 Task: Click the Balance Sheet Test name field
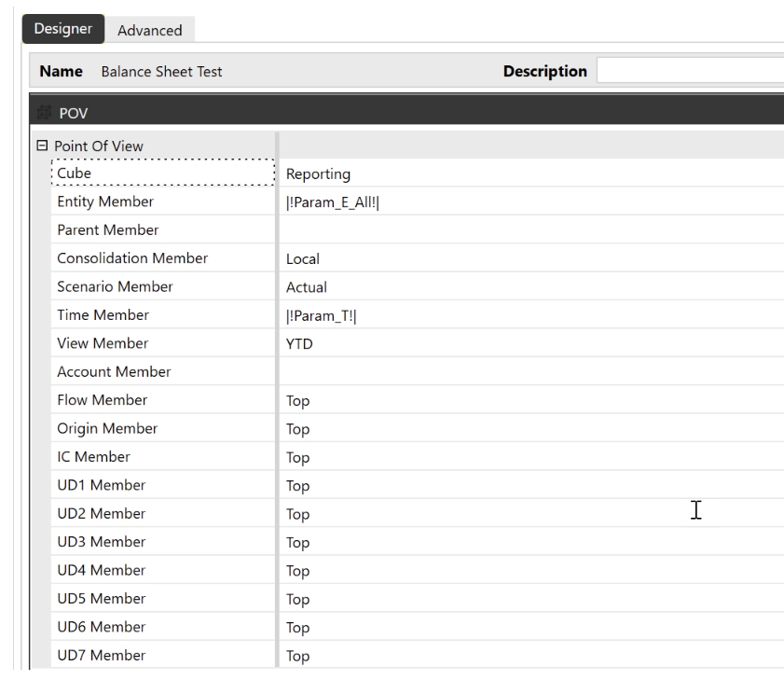coord(160,72)
